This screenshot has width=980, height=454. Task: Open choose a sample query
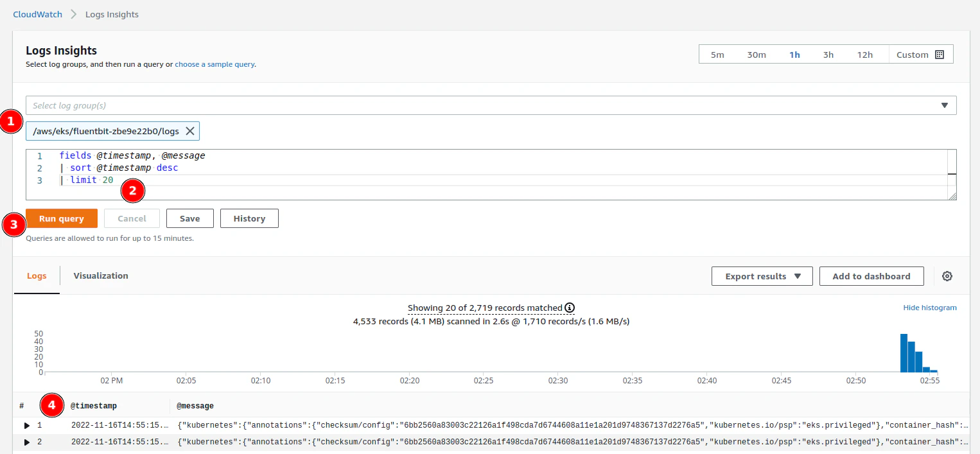click(x=214, y=64)
